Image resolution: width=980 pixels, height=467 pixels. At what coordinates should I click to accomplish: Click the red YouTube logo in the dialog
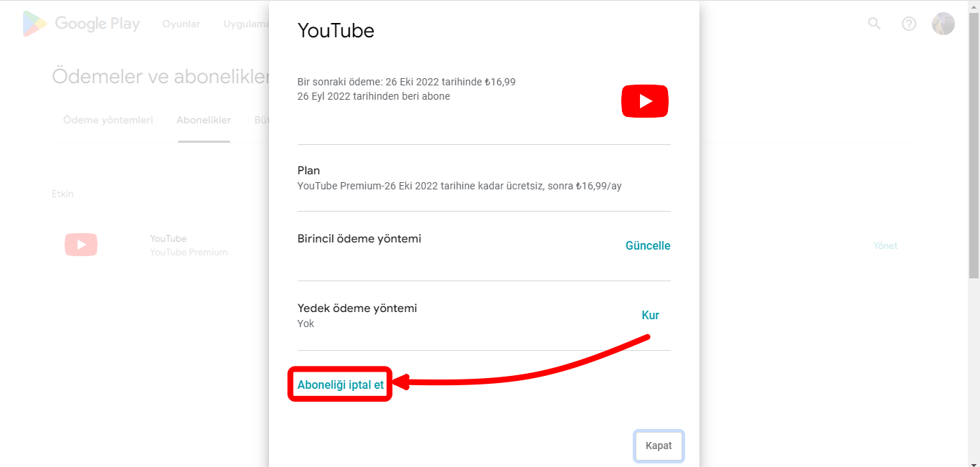644,101
